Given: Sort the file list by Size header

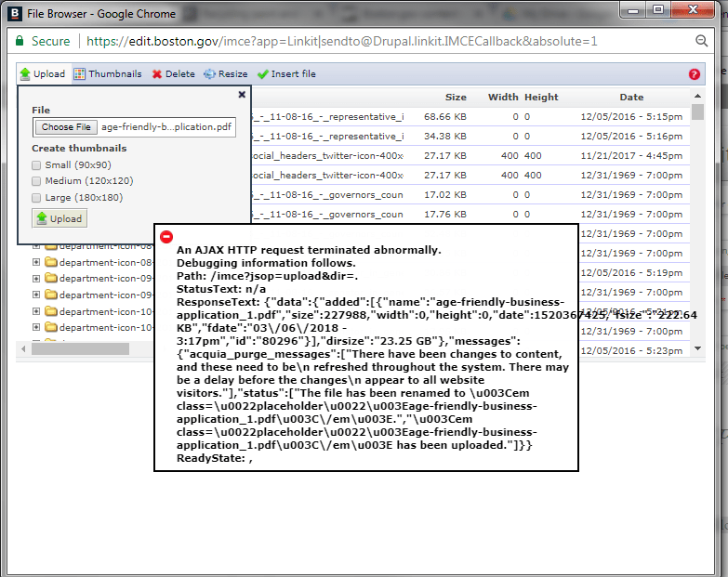Looking at the screenshot, I should tap(456, 98).
